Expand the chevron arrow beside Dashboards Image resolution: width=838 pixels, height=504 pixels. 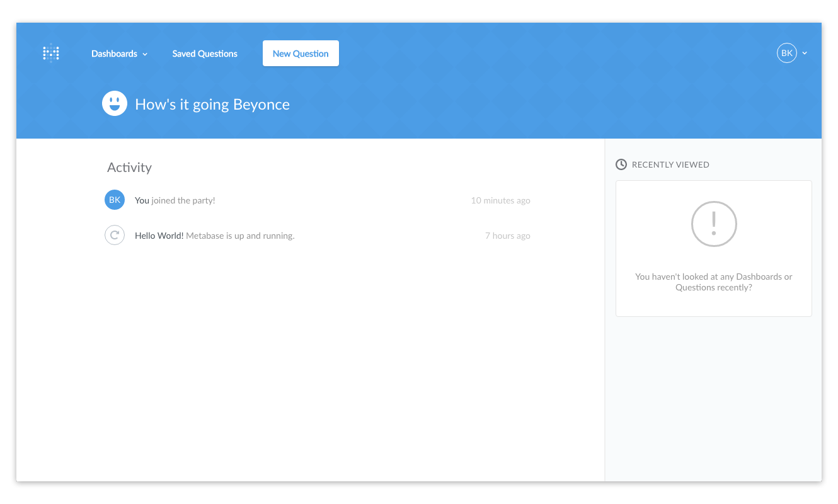pyautogui.click(x=145, y=54)
